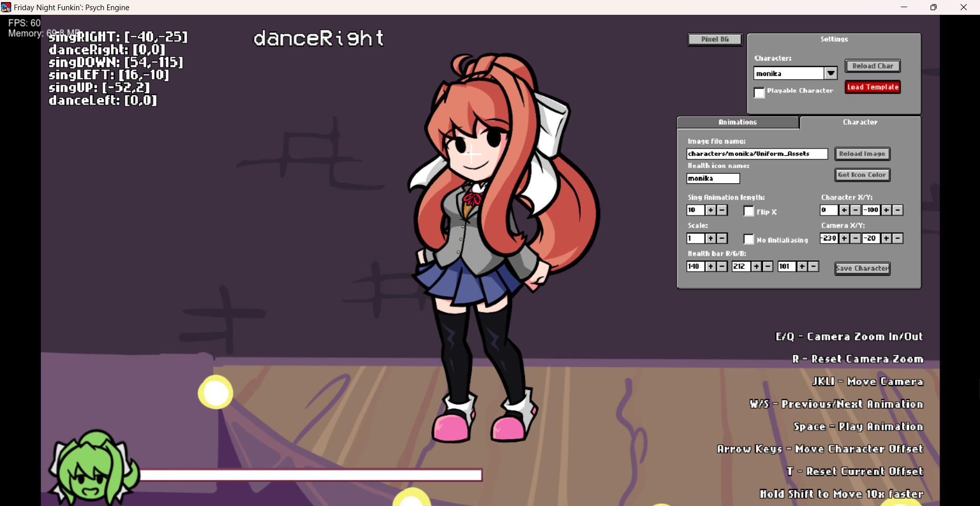Click the red Load Template button

click(873, 87)
